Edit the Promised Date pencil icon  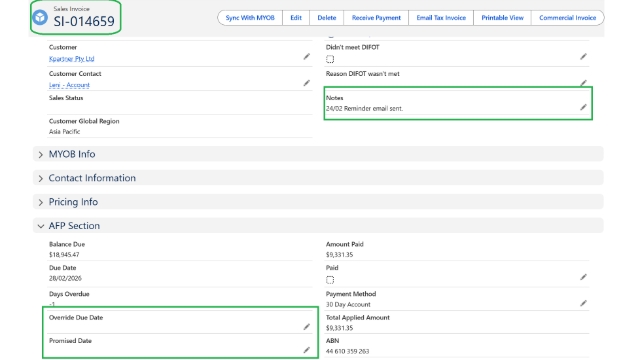tap(307, 350)
